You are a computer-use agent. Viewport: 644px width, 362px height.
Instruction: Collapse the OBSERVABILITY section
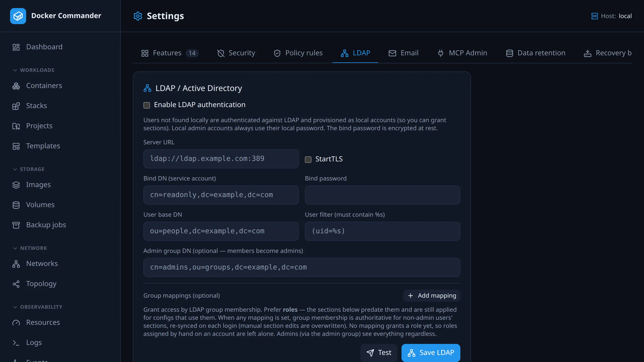pos(37,307)
